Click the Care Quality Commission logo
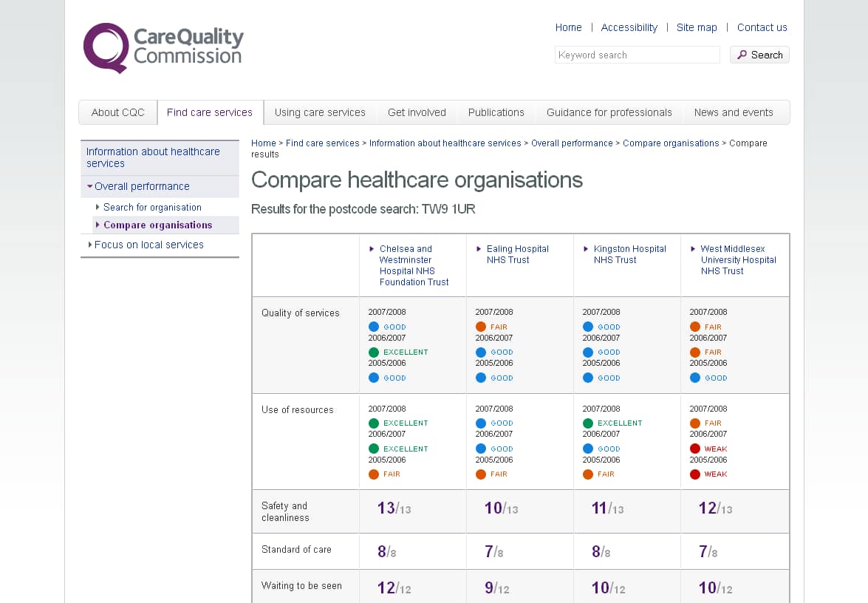868x603 pixels. coord(163,48)
